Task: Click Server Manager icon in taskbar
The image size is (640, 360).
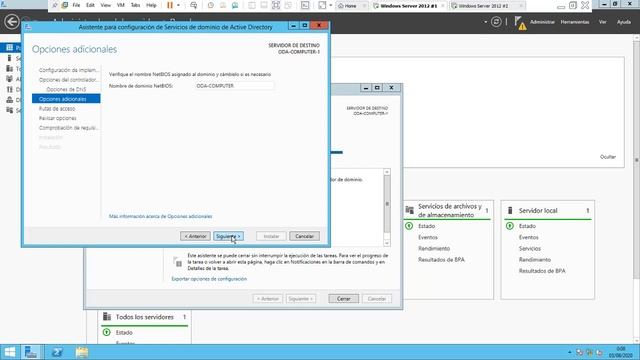Action: click(x=31, y=352)
